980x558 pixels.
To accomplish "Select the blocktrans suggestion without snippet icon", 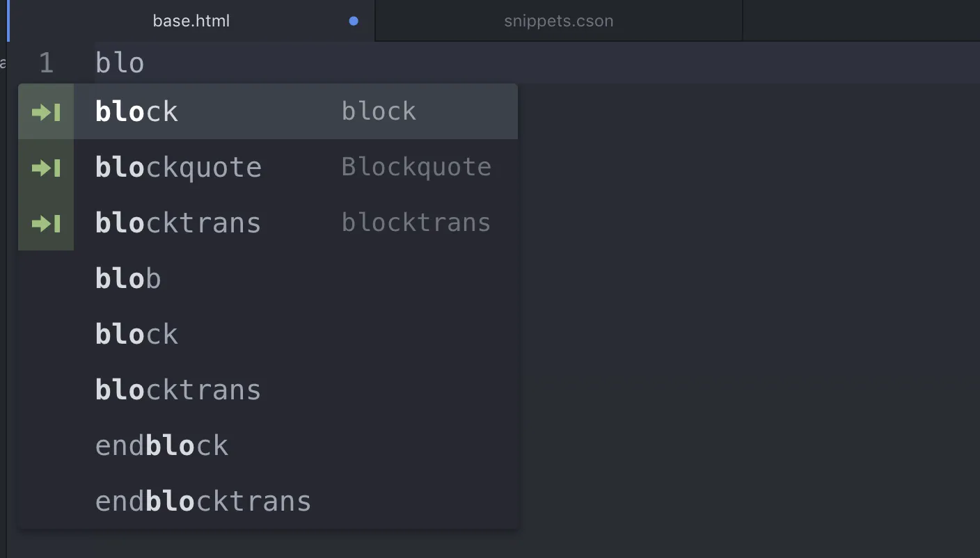I will (178, 390).
